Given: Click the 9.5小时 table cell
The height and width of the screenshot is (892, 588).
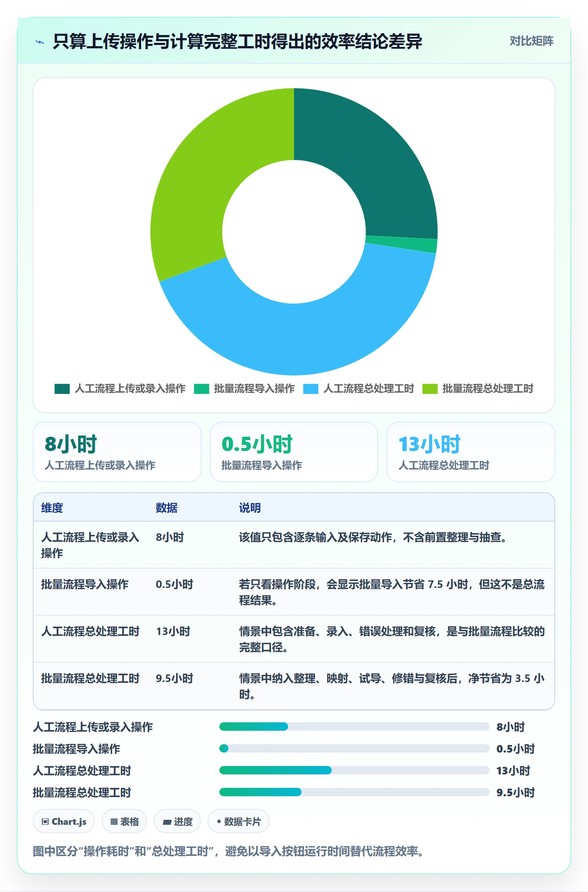Looking at the screenshot, I should pos(174,678).
